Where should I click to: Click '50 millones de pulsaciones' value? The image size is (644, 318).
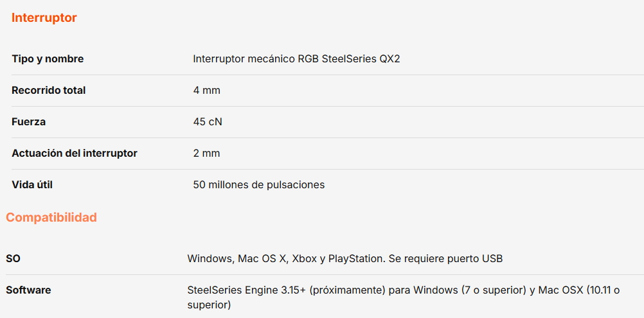(x=258, y=185)
